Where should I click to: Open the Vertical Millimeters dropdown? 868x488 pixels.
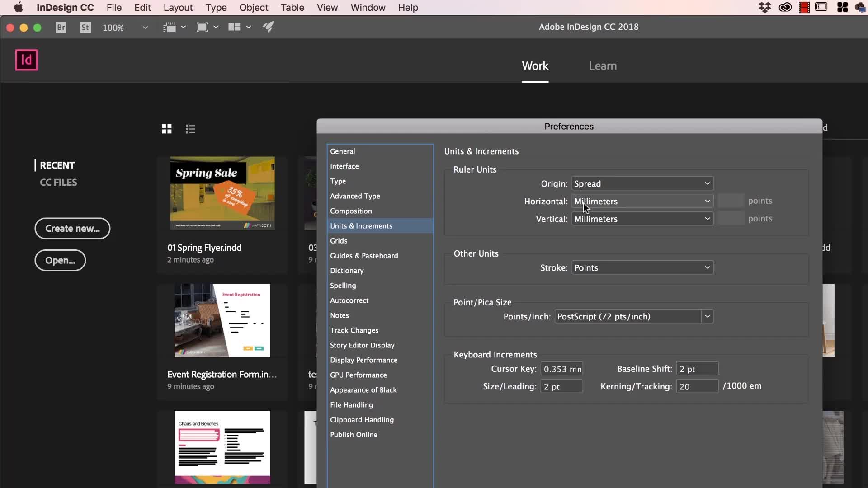pyautogui.click(x=642, y=219)
